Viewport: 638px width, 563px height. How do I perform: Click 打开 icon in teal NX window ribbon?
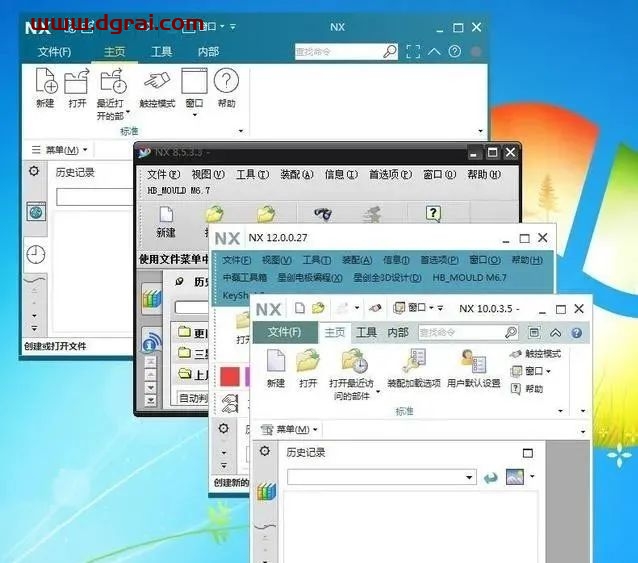pos(77,81)
